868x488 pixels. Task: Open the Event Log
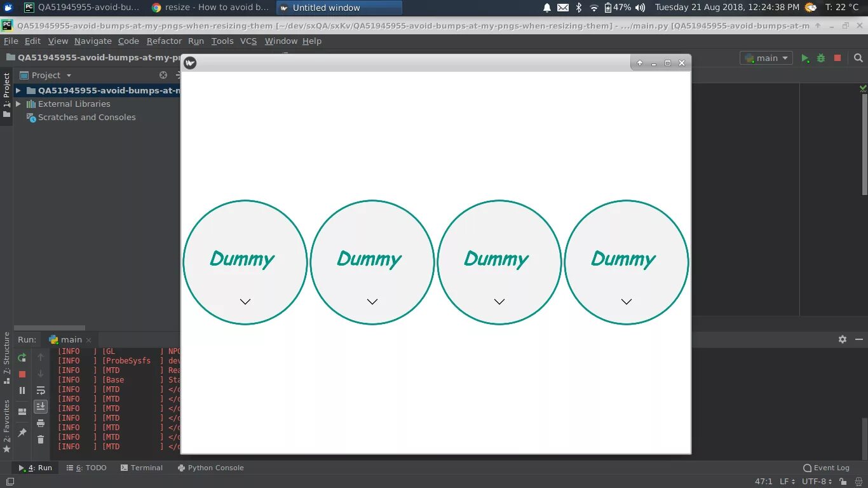[x=826, y=468]
